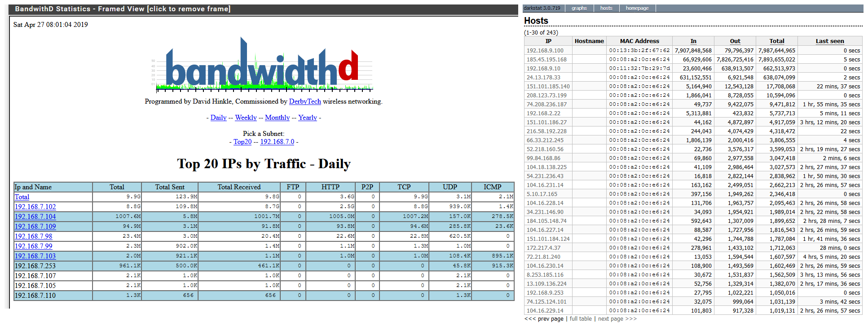Open the darkstat full table link
Screen dimensions: 868x331
point(581,319)
